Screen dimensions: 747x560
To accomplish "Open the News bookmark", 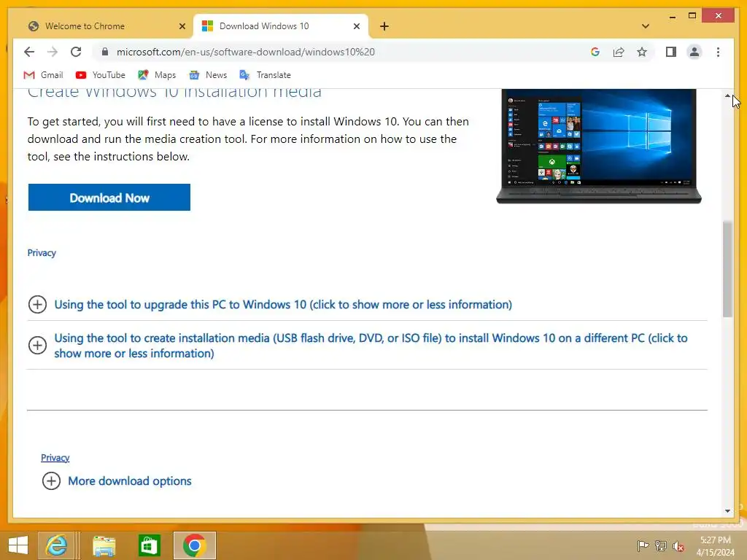I will point(208,75).
